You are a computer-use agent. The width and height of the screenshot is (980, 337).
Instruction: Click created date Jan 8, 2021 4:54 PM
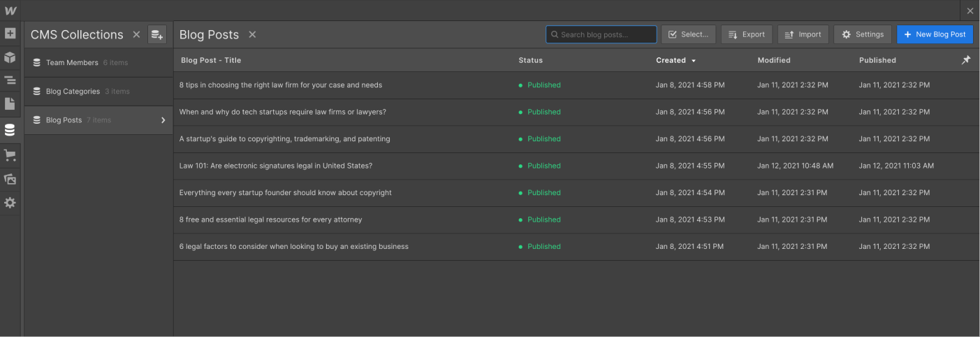point(690,193)
